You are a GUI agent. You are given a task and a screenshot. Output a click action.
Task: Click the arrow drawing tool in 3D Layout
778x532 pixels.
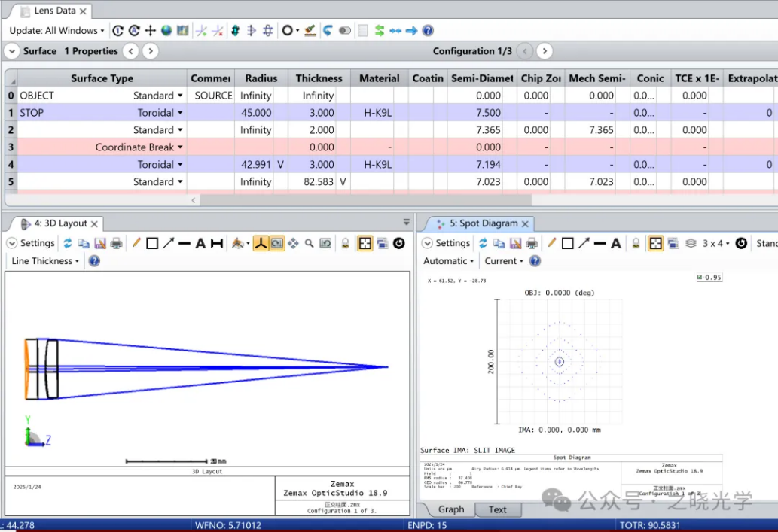[168, 243]
